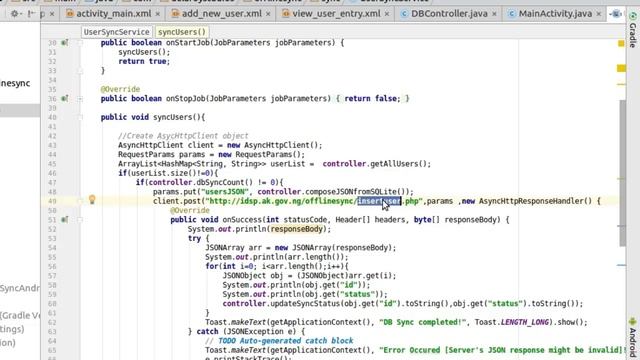Image resolution: width=640 pixels, height=360 pixels.
Task: Open the project panel settings gear
Action: 15,14
